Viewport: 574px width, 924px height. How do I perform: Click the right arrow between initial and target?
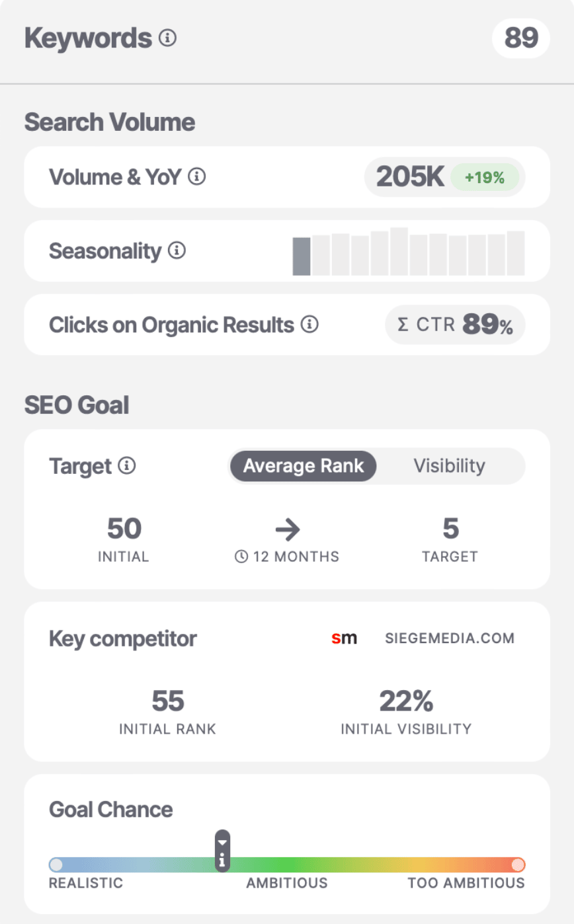coord(287,529)
